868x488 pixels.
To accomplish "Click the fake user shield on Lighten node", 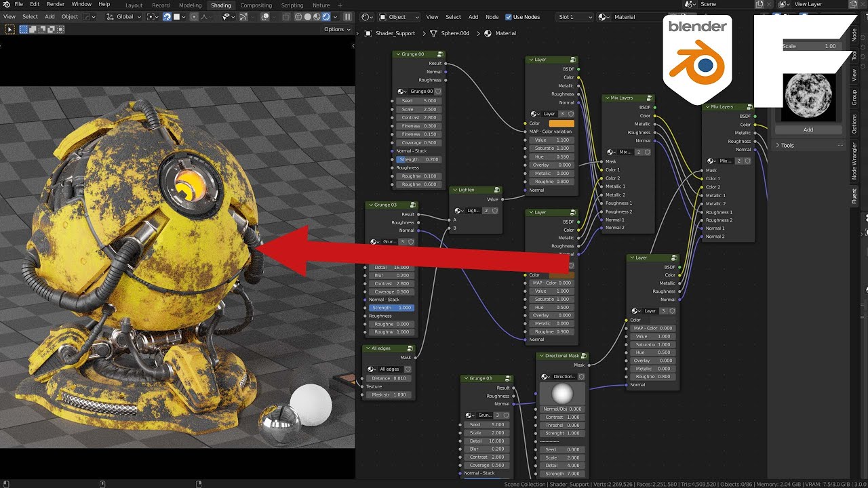I will pos(495,211).
